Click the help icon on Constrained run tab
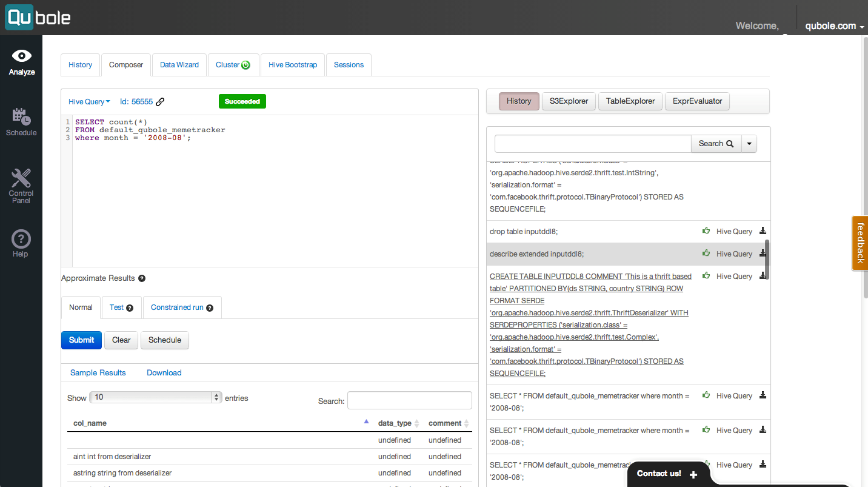This screenshot has height=487, width=868. (x=210, y=308)
